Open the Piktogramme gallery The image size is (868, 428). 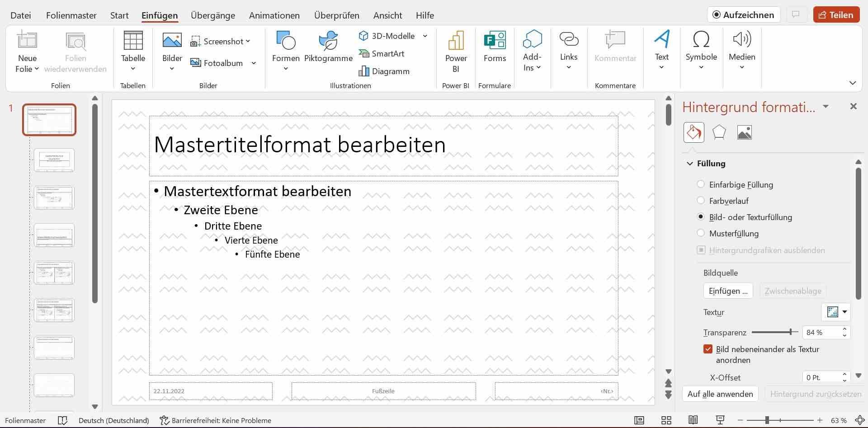point(328,47)
